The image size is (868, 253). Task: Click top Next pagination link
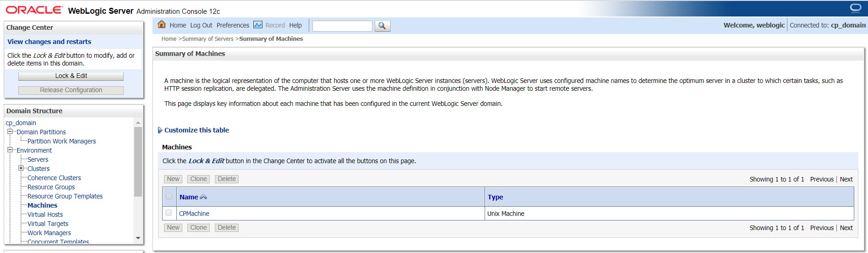click(846, 179)
